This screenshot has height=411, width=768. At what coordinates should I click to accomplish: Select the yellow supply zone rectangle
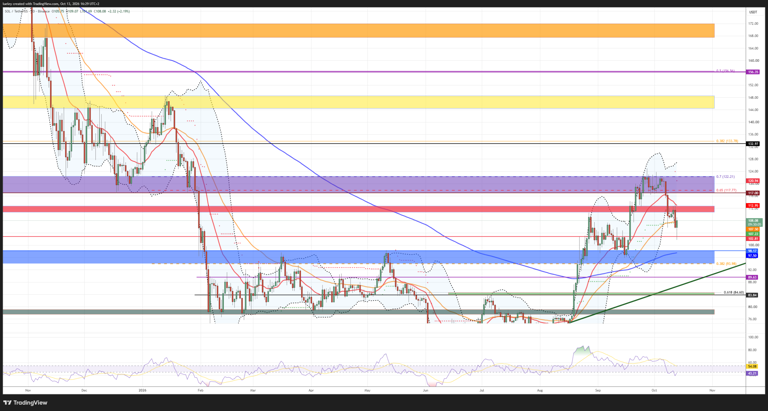[x=359, y=102]
